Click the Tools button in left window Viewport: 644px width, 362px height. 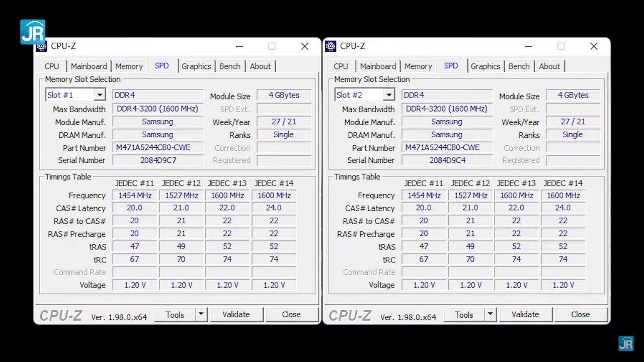click(175, 315)
